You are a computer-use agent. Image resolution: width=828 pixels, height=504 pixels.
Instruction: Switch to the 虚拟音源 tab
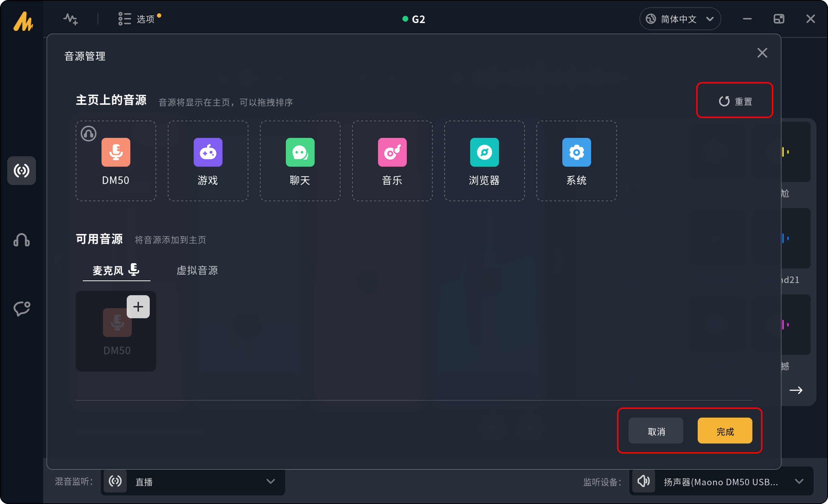click(x=197, y=270)
